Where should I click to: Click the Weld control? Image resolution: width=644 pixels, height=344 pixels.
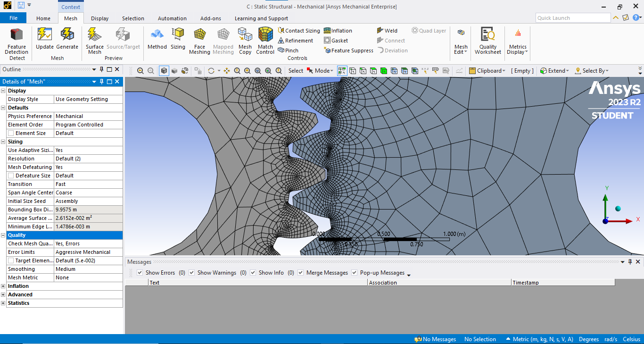(x=387, y=31)
